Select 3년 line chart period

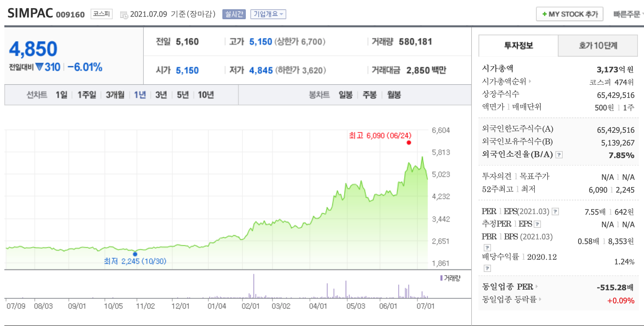pyautogui.click(x=161, y=95)
